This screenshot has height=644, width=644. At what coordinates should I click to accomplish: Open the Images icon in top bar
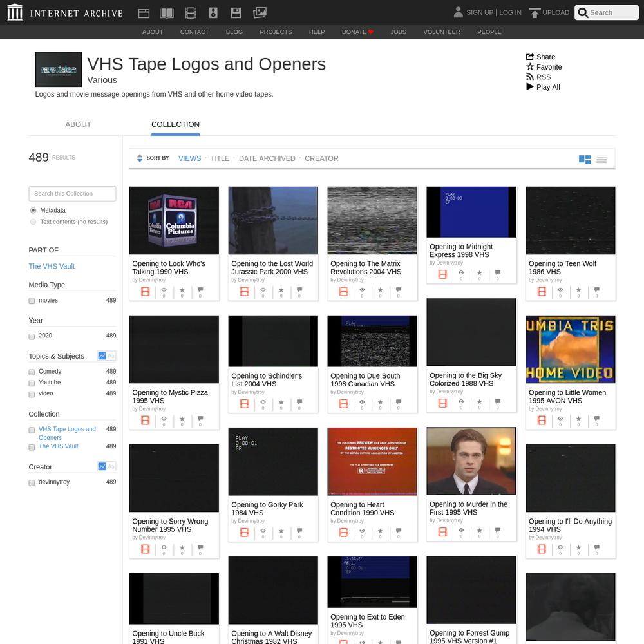coord(260,13)
